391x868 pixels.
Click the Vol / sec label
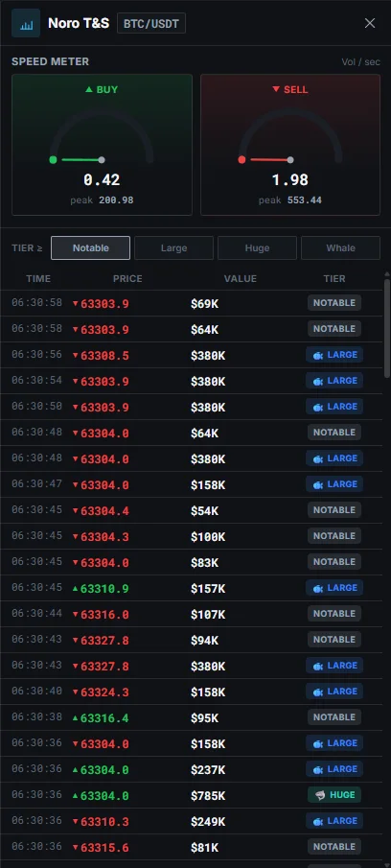(360, 62)
